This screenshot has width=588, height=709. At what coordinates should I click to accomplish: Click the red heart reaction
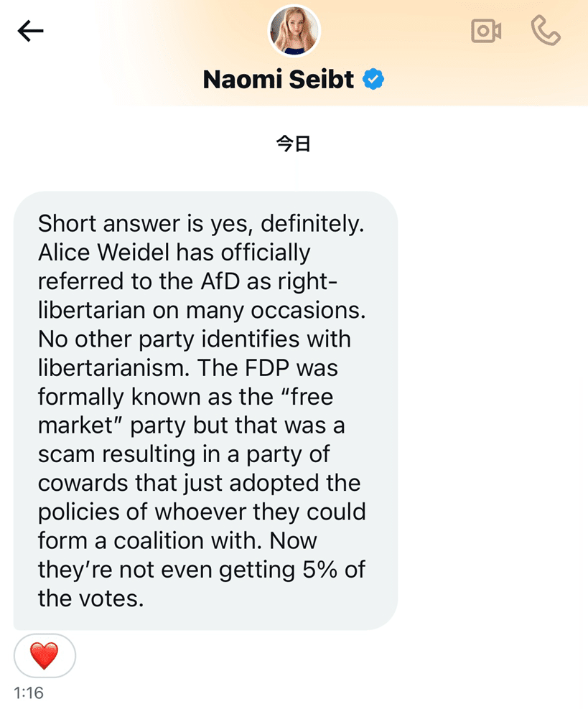45,655
